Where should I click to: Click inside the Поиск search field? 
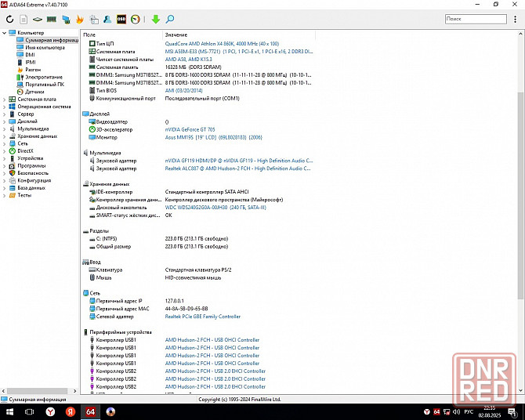click(476, 19)
